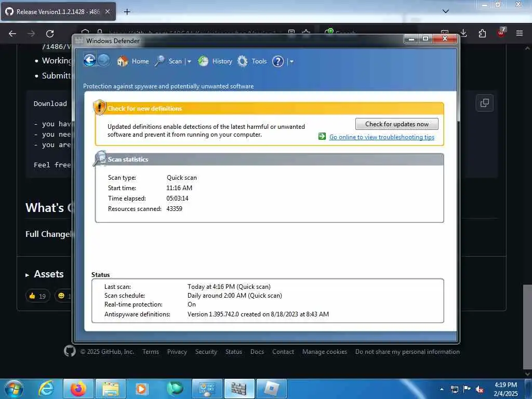This screenshot has width=532, height=399.
Task: Click the uBlock Origin extension icon
Action: 501,33
